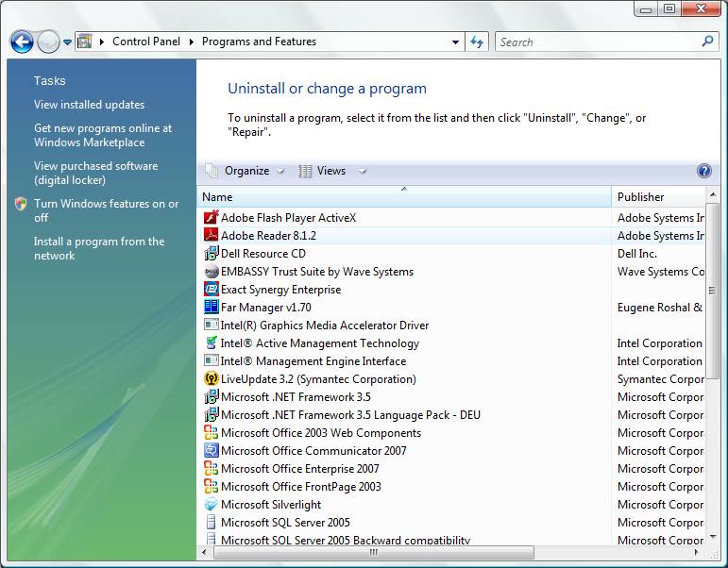
Task: Select the EMBASSY Trust Suite icon
Action: 212,272
